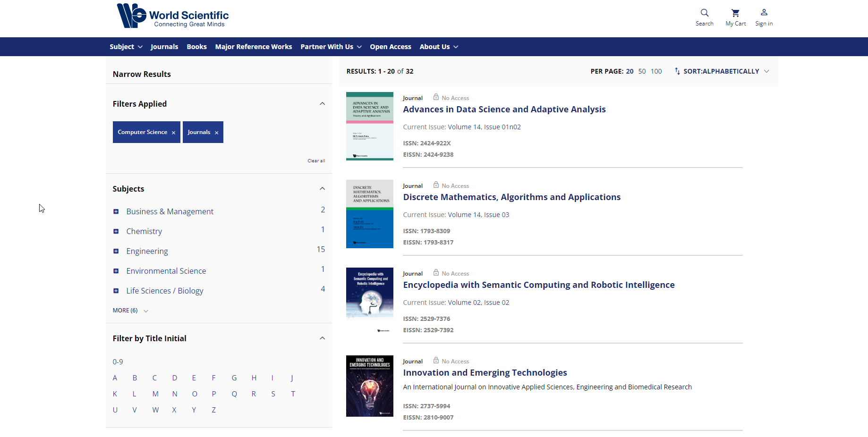Viewport: 868px width, 437px height.
Task: Open the Subject dropdown menu
Action: pyautogui.click(x=126, y=47)
